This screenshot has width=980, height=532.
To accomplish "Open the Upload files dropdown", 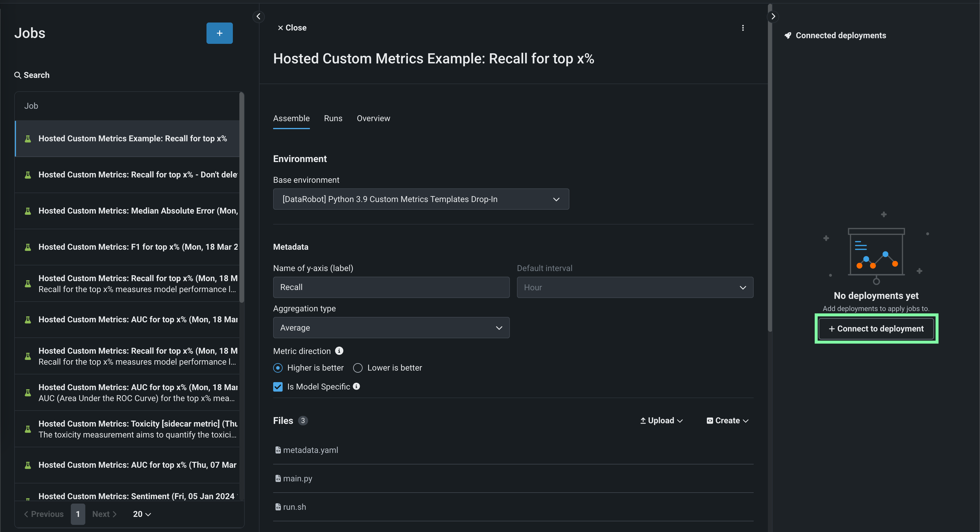I will tap(661, 420).
